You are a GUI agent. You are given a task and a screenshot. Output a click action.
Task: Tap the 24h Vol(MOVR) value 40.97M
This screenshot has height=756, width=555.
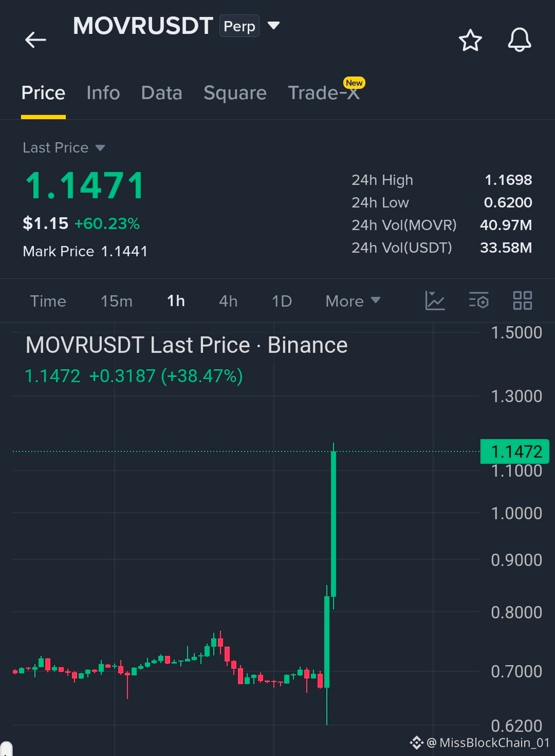click(506, 225)
